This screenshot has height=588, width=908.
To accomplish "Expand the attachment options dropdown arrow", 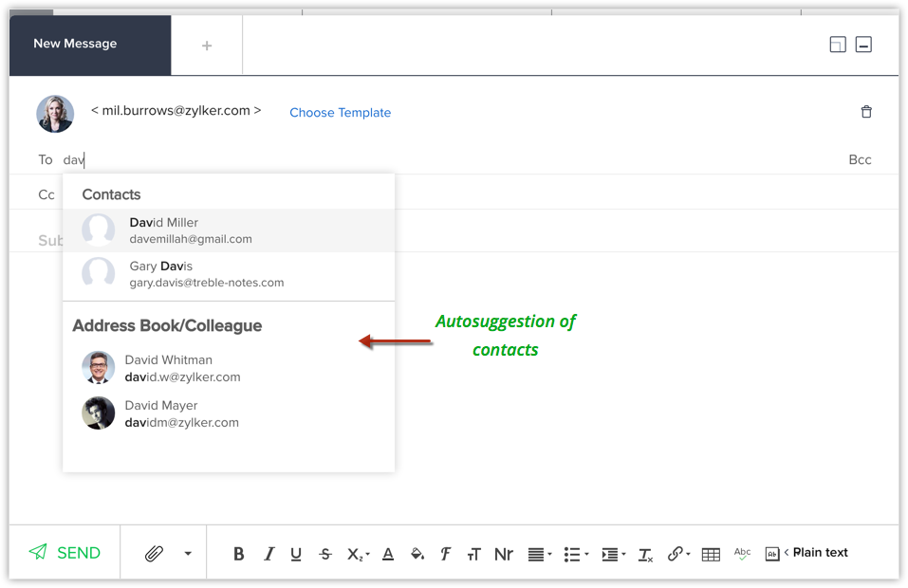I will click(188, 554).
